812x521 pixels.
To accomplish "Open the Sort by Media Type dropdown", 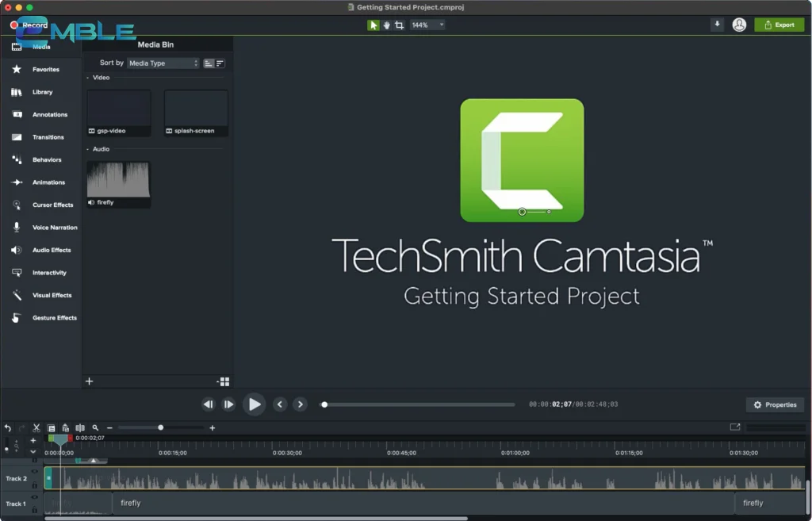I will pyautogui.click(x=163, y=63).
